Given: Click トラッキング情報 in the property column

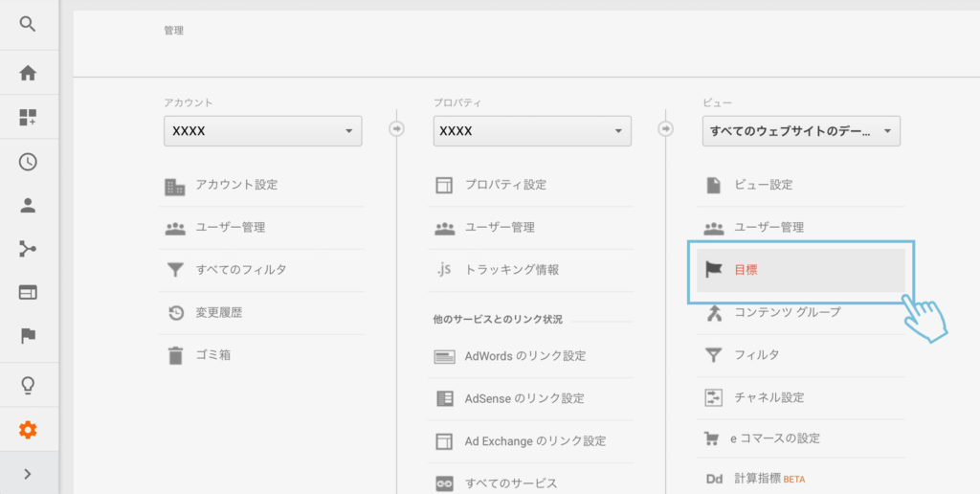Looking at the screenshot, I should point(511,270).
